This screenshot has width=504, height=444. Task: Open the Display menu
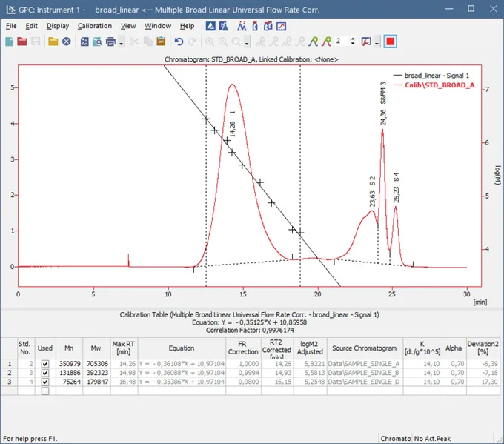click(58, 26)
